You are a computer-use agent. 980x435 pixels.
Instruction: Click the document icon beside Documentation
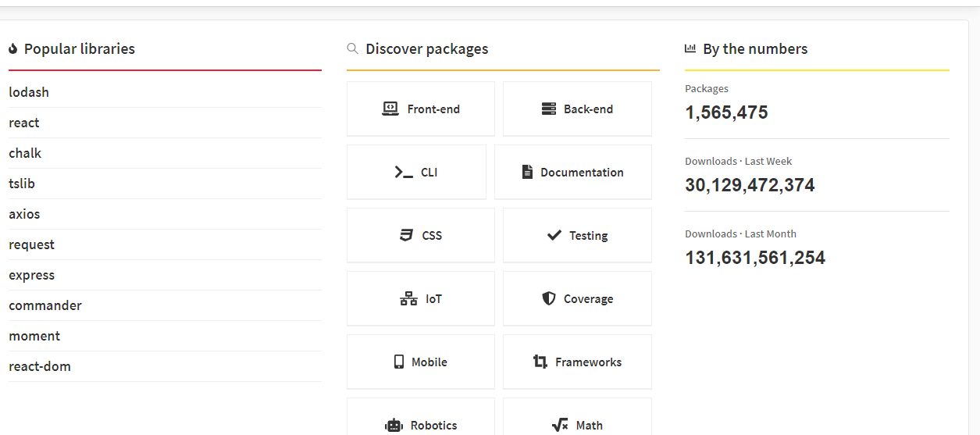pyautogui.click(x=527, y=173)
